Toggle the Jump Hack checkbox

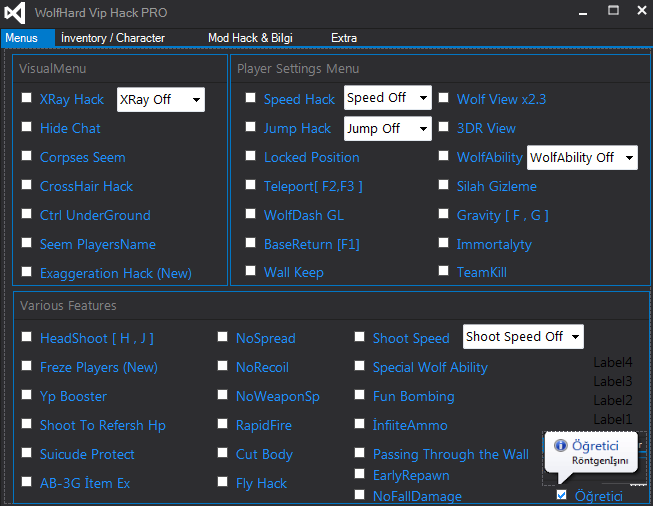point(250,127)
